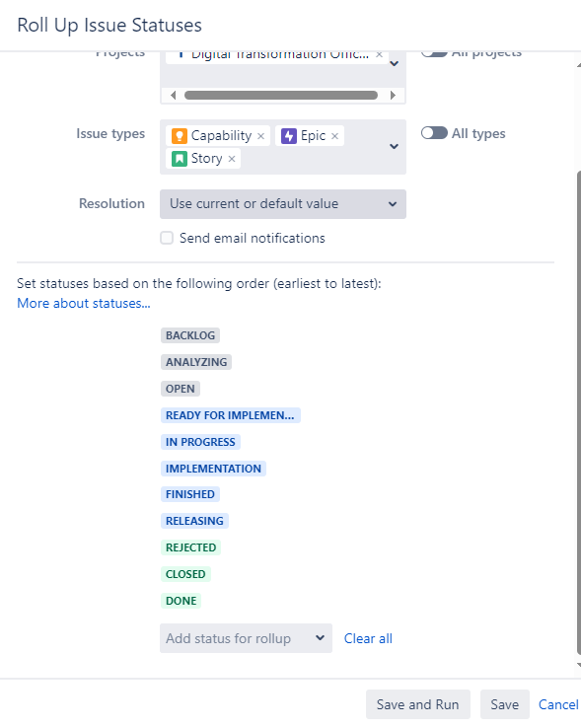The height and width of the screenshot is (728, 581).
Task: Select the CLOSED status lozenge
Action: click(x=185, y=574)
